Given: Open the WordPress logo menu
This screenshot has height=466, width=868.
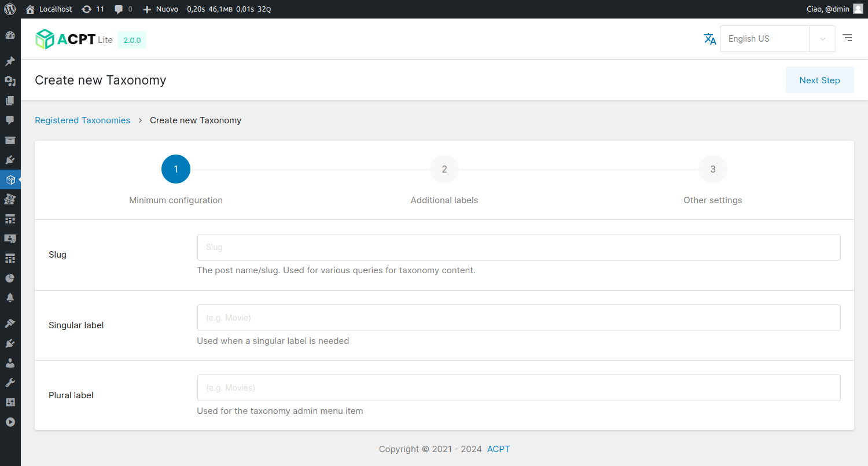Looking at the screenshot, I should [10, 9].
